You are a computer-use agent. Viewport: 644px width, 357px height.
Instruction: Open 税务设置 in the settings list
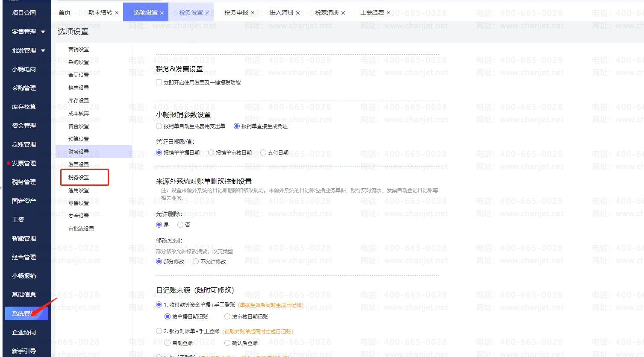(x=79, y=177)
